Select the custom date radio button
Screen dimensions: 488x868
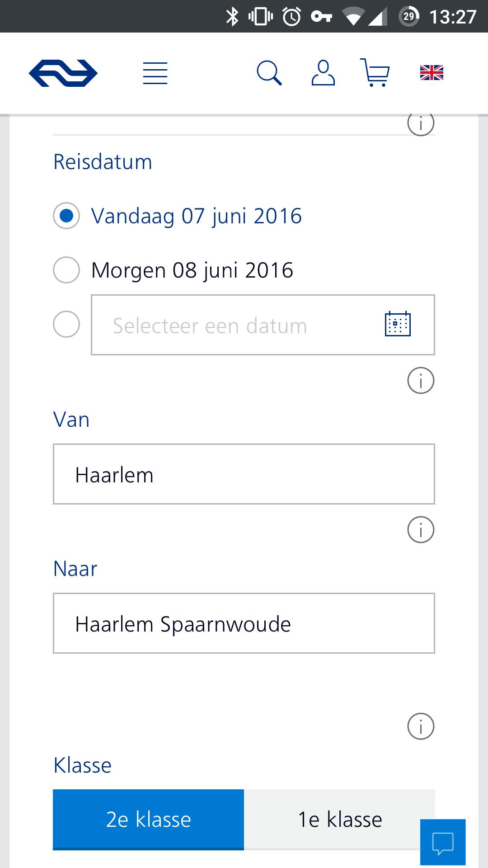(x=66, y=325)
